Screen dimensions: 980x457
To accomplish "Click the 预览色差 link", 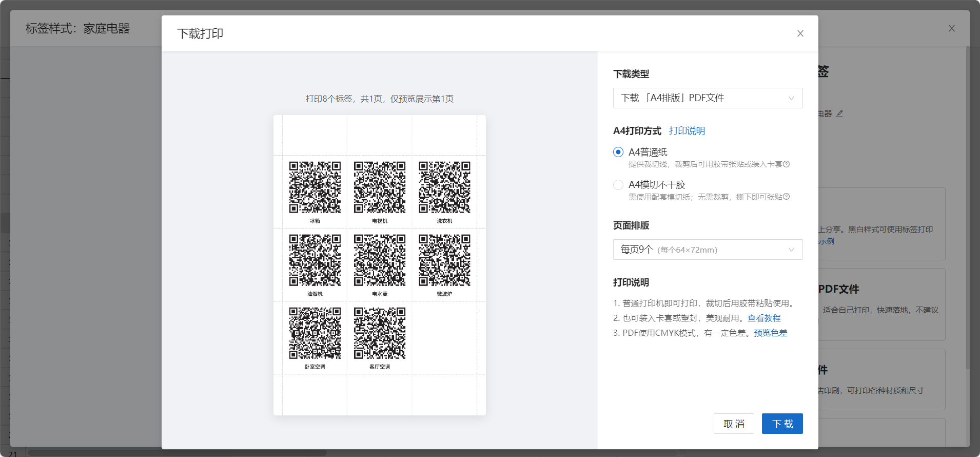I will point(770,333).
